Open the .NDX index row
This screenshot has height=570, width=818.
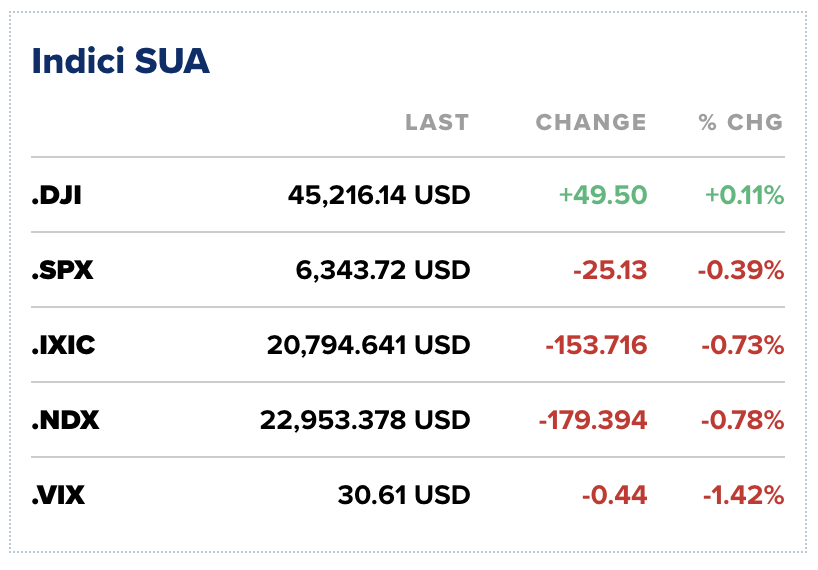(x=65, y=420)
